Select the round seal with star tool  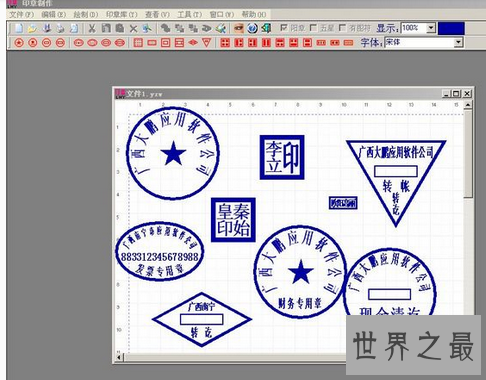19,43
